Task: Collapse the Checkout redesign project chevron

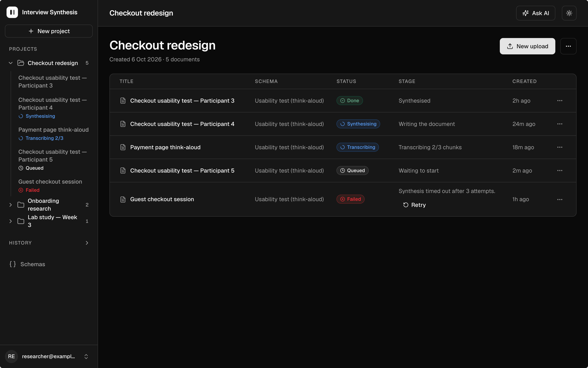Action: pos(11,63)
